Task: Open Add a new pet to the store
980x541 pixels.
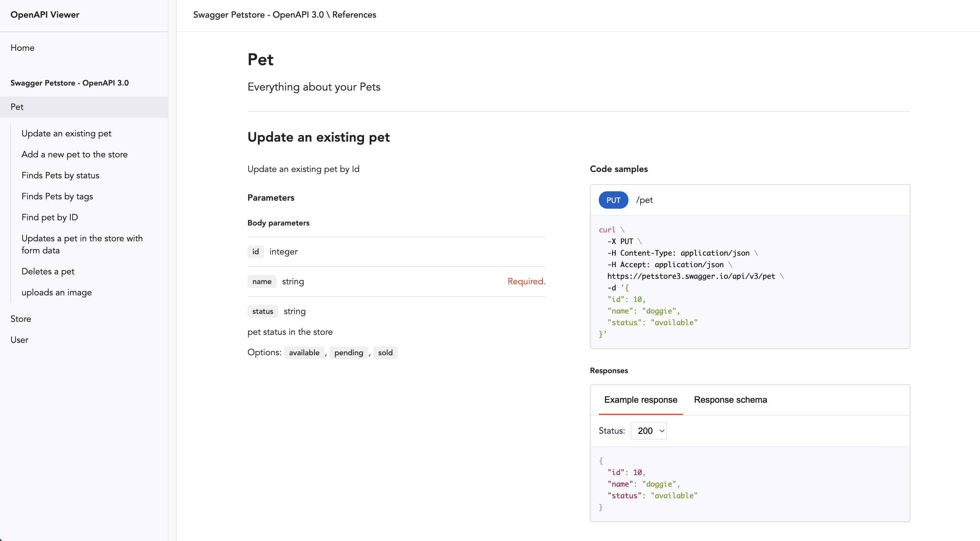Action: click(75, 154)
